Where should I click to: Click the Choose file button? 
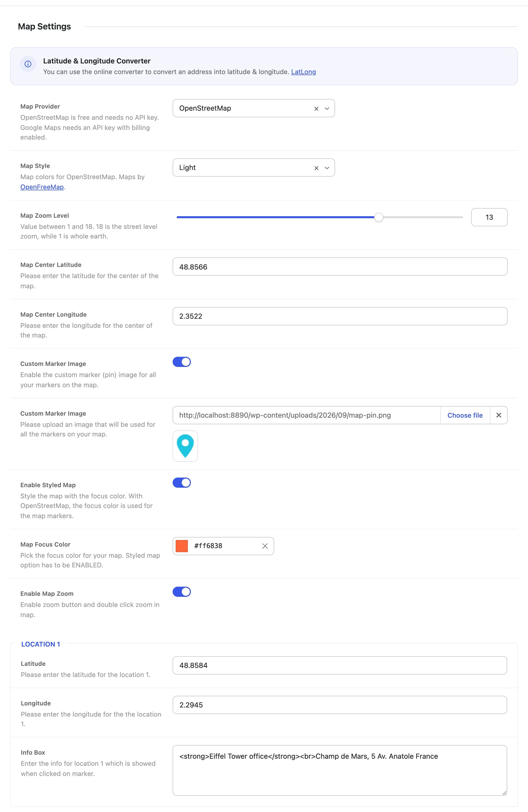point(465,415)
